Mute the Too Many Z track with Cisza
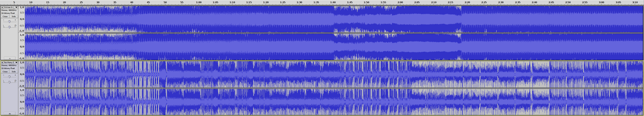644x116 pixels. point(5,72)
